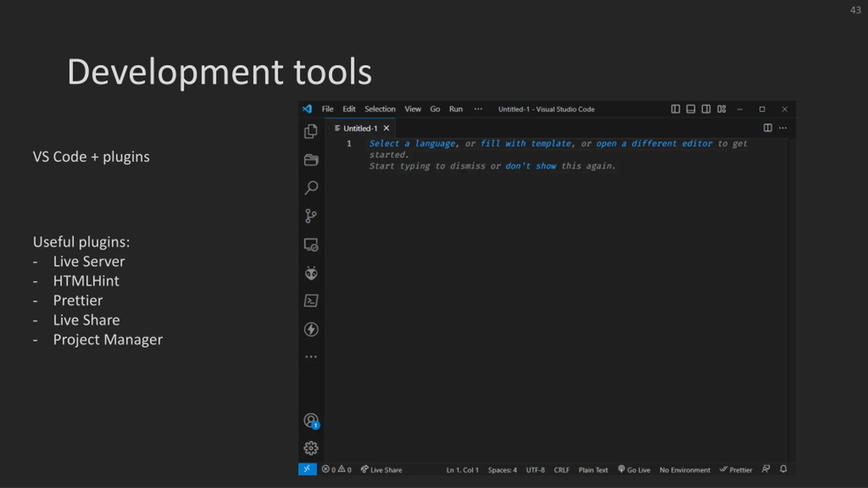This screenshot has height=488, width=868.
Task: Maximize the Visual Studio Code window
Action: point(762,109)
